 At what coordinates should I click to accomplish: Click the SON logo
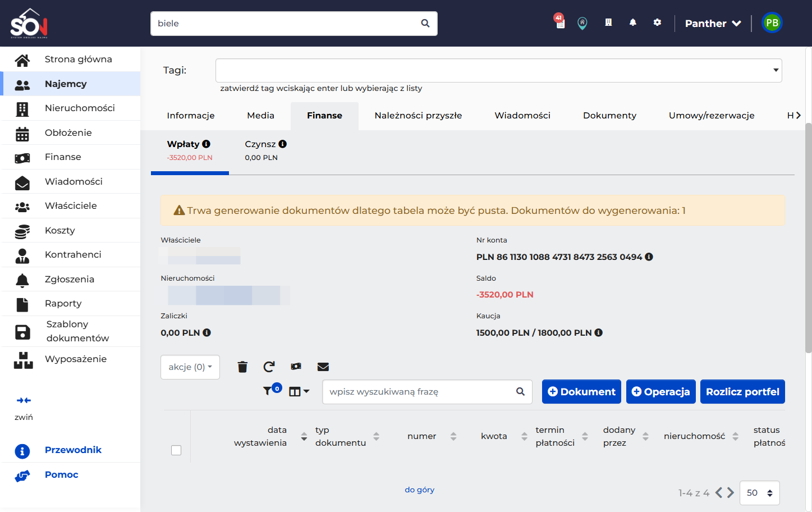pos(29,23)
